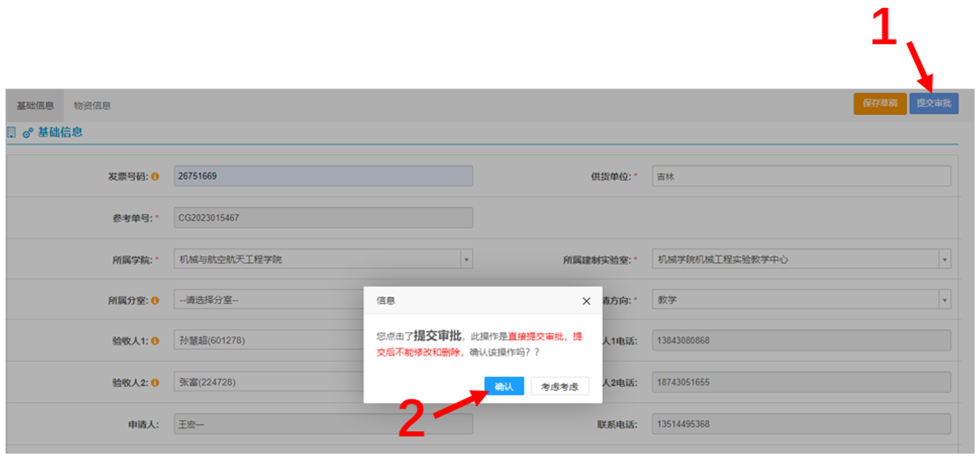Click info icon beside 发票号码 label
980x457 pixels.
(155, 177)
